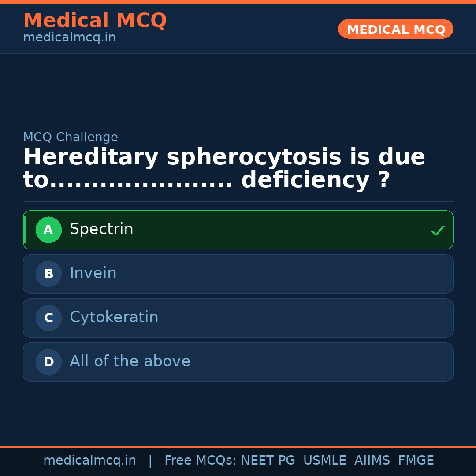Click the green checkmark beside Spectrin
476x476 pixels.
click(x=437, y=231)
